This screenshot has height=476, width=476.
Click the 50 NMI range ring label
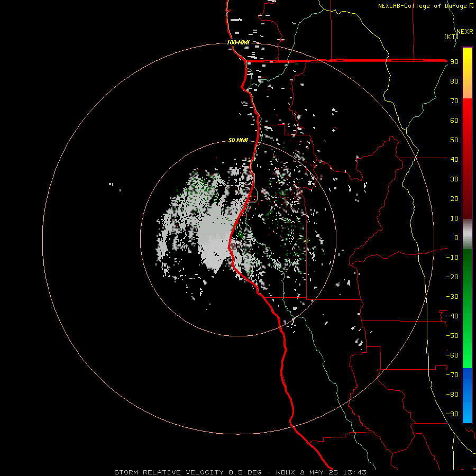(x=238, y=140)
